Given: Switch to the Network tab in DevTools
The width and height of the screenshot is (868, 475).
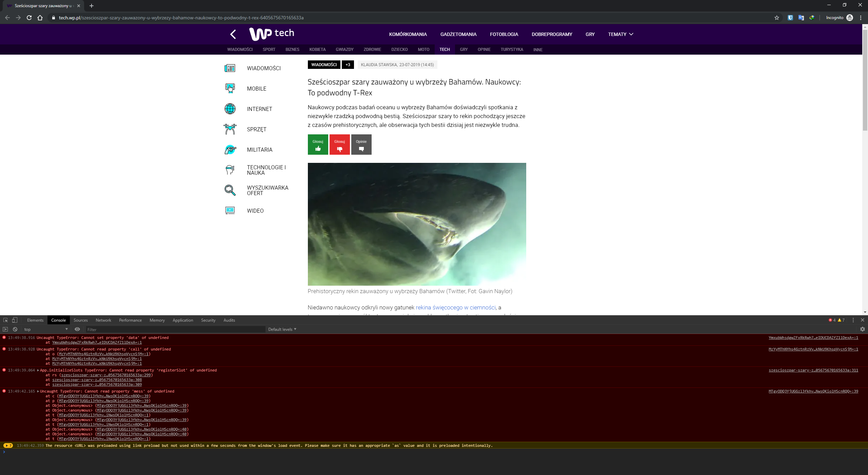Looking at the screenshot, I should point(103,320).
